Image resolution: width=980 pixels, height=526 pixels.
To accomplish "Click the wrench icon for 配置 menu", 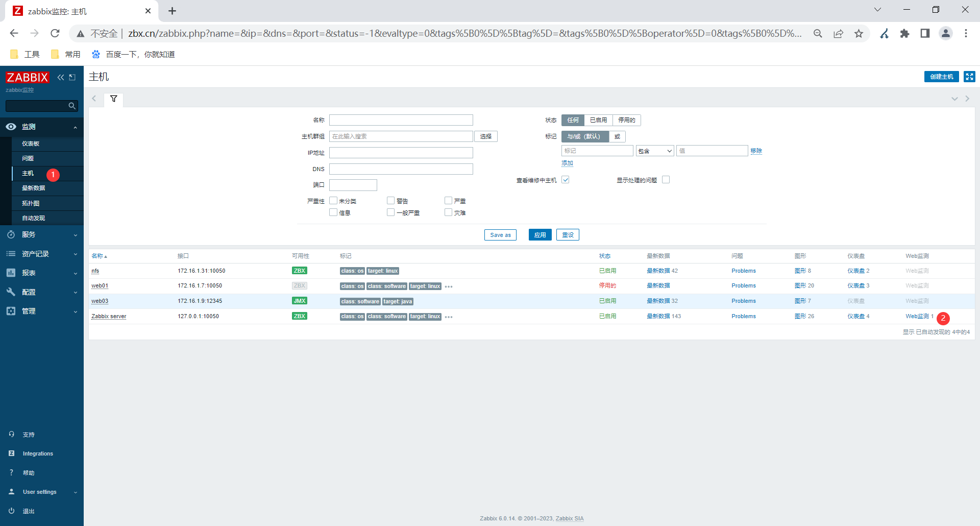I will (x=11, y=292).
